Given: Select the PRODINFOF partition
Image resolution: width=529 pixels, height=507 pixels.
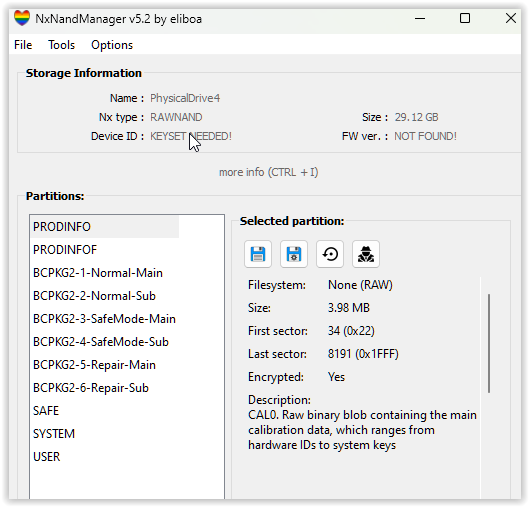Looking at the screenshot, I should [x=105, y=250].
